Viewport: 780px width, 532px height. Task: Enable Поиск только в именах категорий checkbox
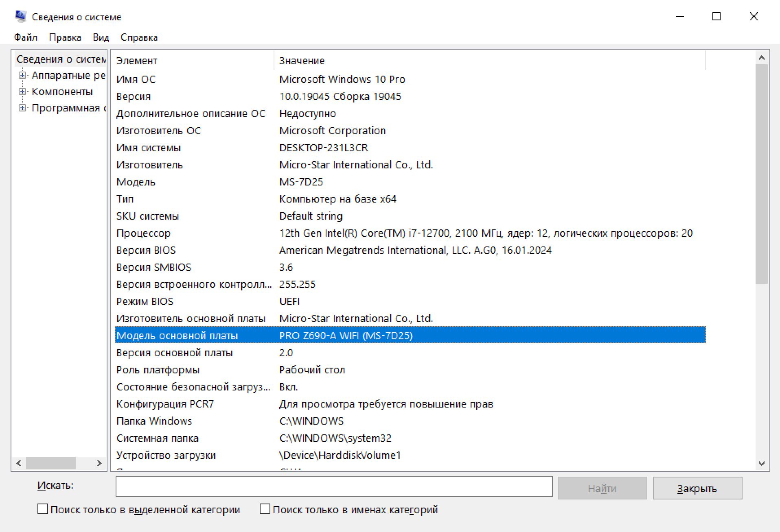pos(265,509)
